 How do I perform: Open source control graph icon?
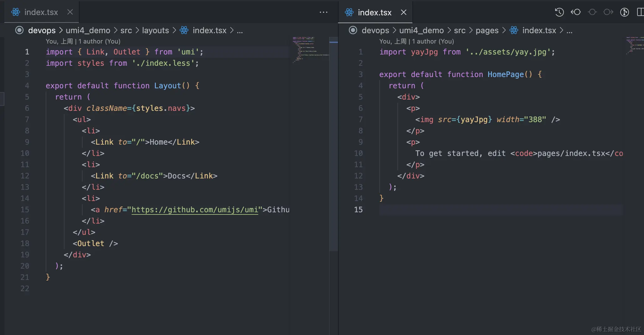point(625,12)
